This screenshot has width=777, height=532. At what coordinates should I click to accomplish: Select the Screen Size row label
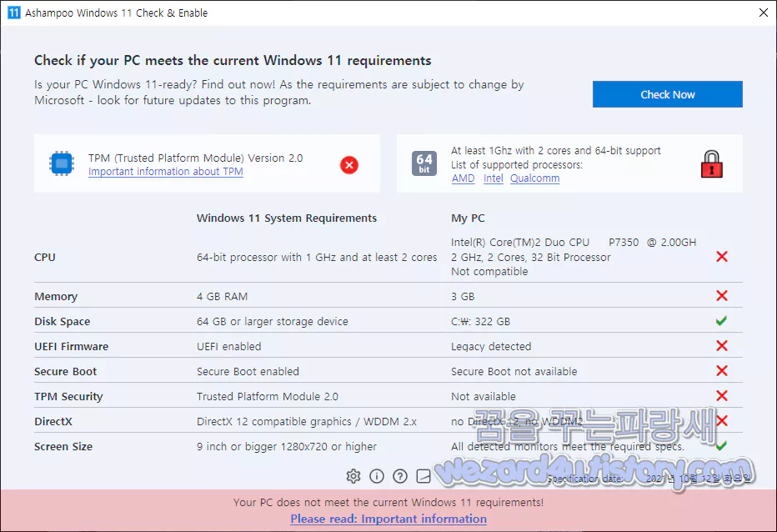(63, 446)
